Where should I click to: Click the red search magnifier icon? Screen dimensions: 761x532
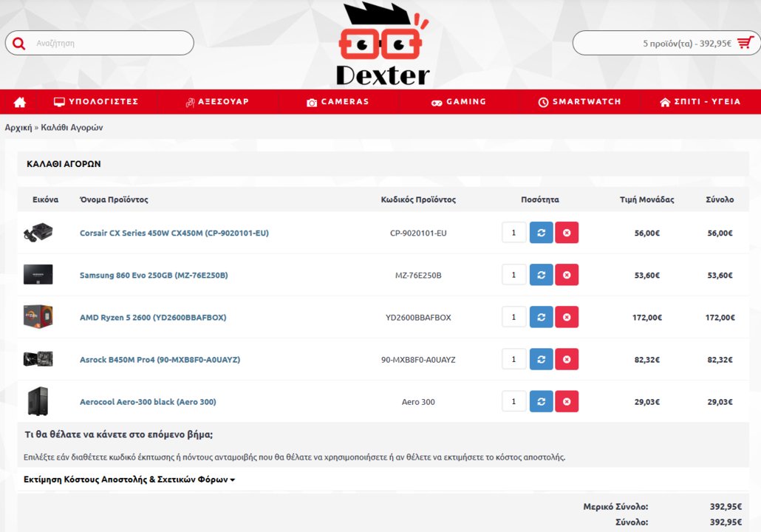click(x=18, y=43)
